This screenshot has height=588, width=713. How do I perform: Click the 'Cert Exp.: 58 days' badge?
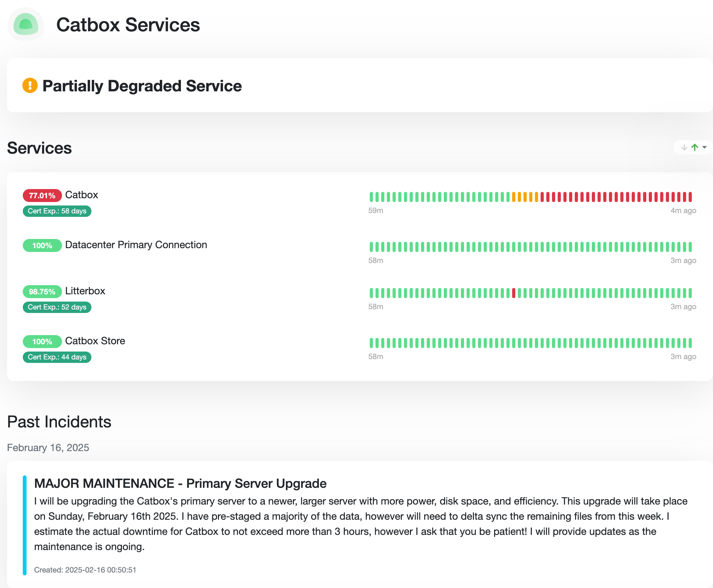[57, 211]
